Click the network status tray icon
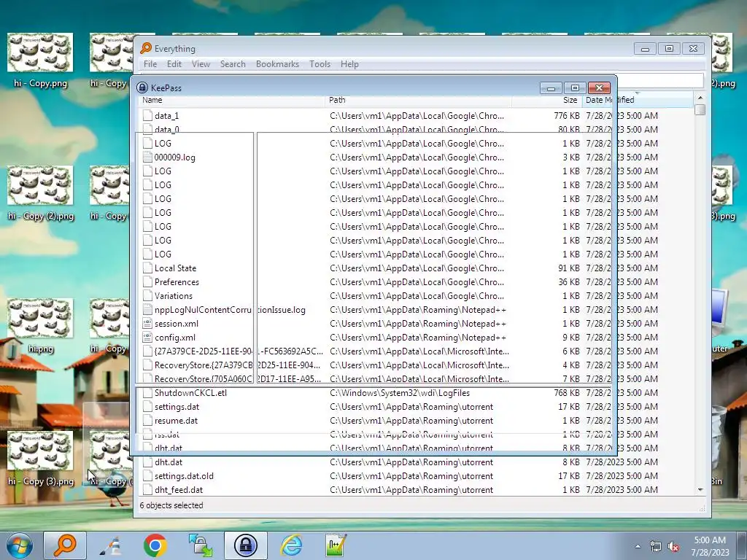This screenshot has height=560, width=747. 656,547
